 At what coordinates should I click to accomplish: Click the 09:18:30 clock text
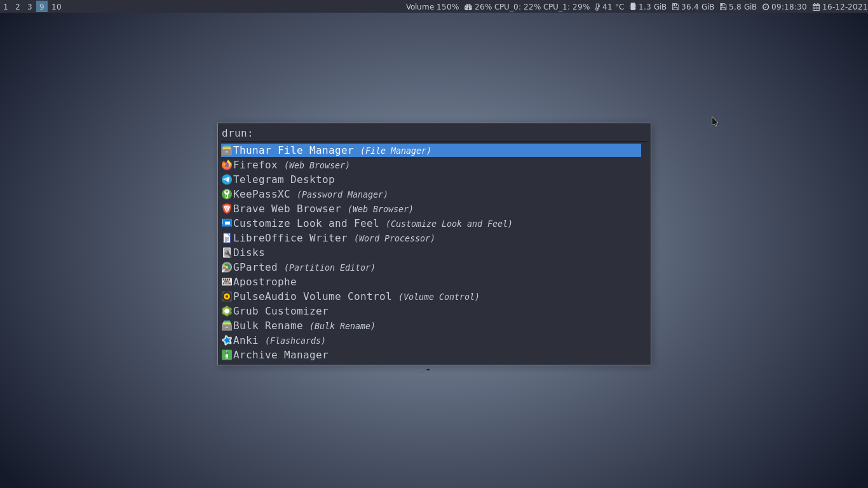point(789,7)
